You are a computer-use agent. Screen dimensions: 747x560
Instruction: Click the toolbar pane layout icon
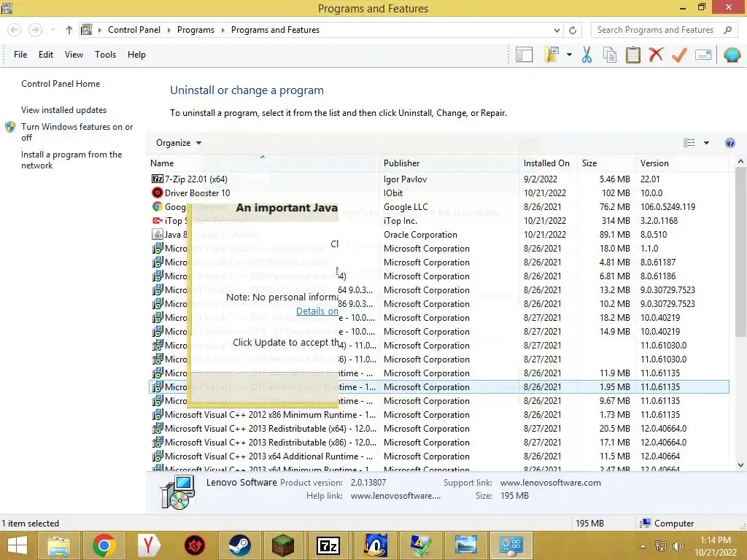point(524,55)
